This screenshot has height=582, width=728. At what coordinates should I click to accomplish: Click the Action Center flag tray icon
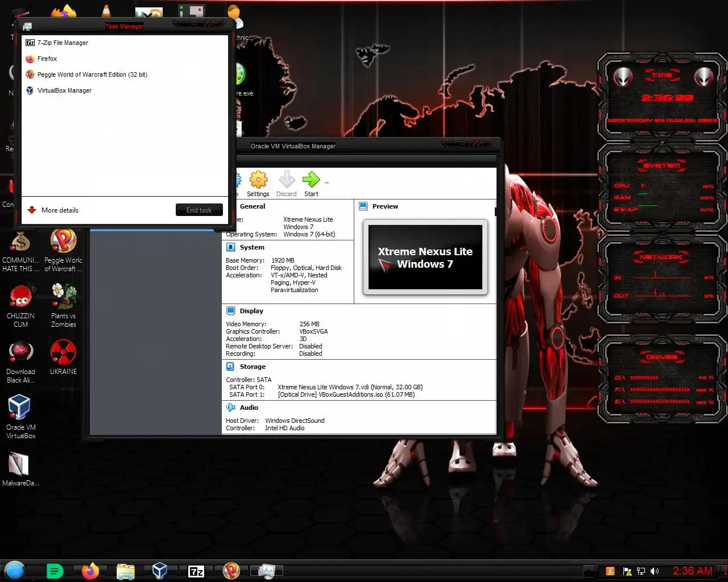coord(627,571)
